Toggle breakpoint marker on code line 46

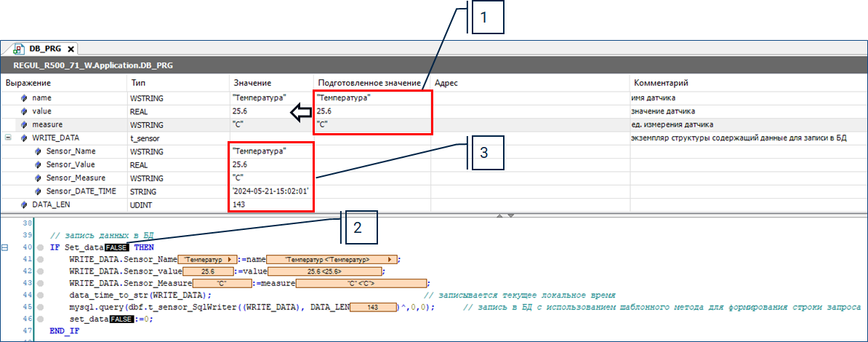coord(41,319)
